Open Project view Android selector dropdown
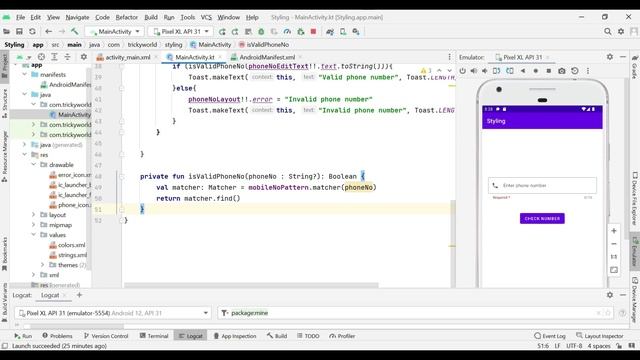The image size is (640, 360). pos(24,57)
